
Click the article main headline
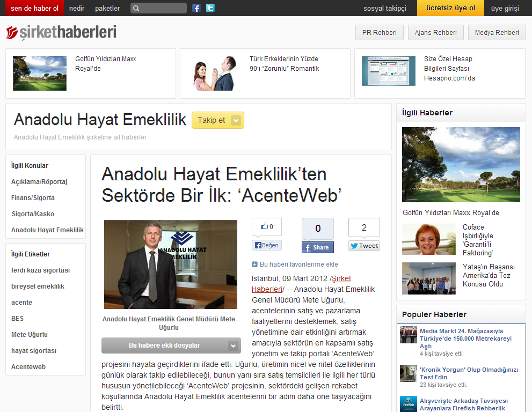(x=221, y=185)
